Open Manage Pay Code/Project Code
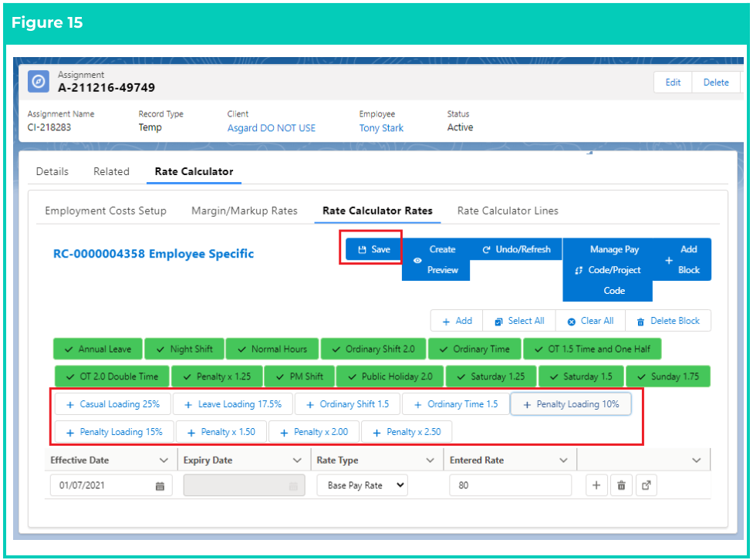The image size is (753, 560). click(x=608, y=269)
